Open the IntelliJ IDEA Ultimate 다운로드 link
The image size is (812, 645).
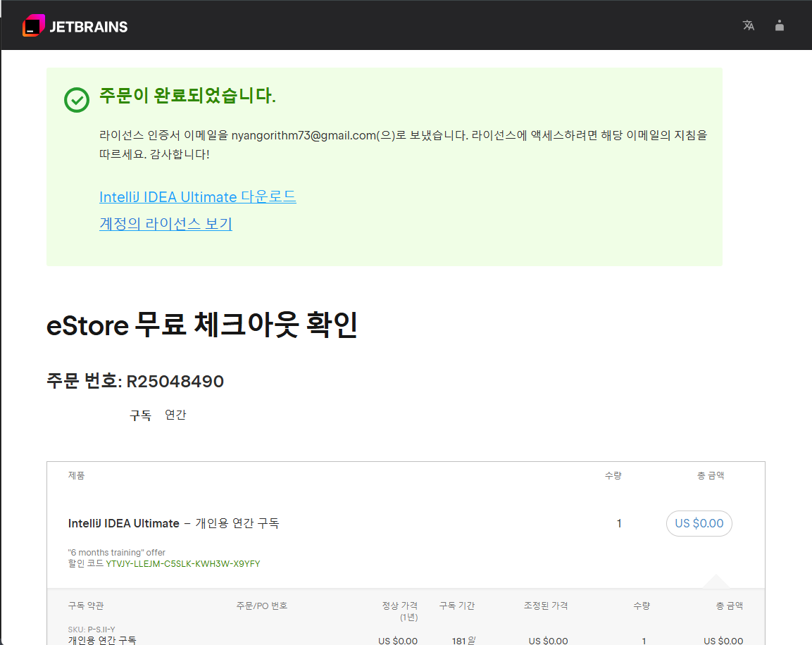(198, 196)
